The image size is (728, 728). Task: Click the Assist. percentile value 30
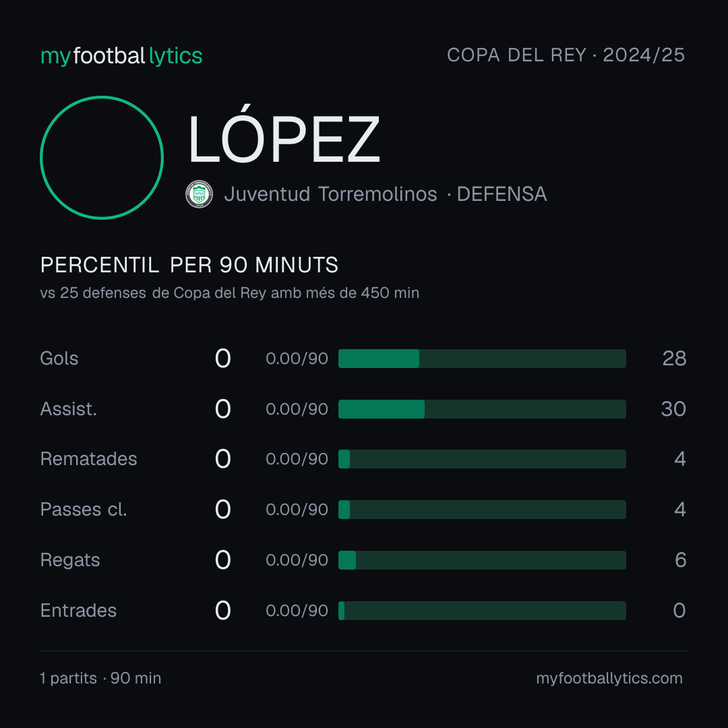pyautogui.click(x=673, y=409)
